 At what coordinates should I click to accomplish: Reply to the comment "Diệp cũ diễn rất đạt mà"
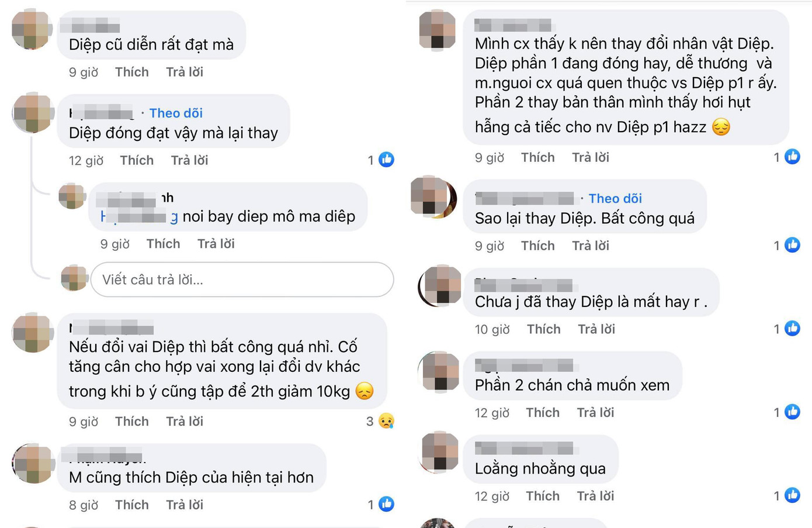(x=185, y=72)
